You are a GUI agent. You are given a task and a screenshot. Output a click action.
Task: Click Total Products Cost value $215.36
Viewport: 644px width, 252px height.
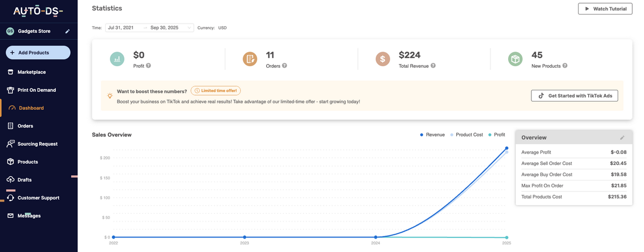[617, 197]
